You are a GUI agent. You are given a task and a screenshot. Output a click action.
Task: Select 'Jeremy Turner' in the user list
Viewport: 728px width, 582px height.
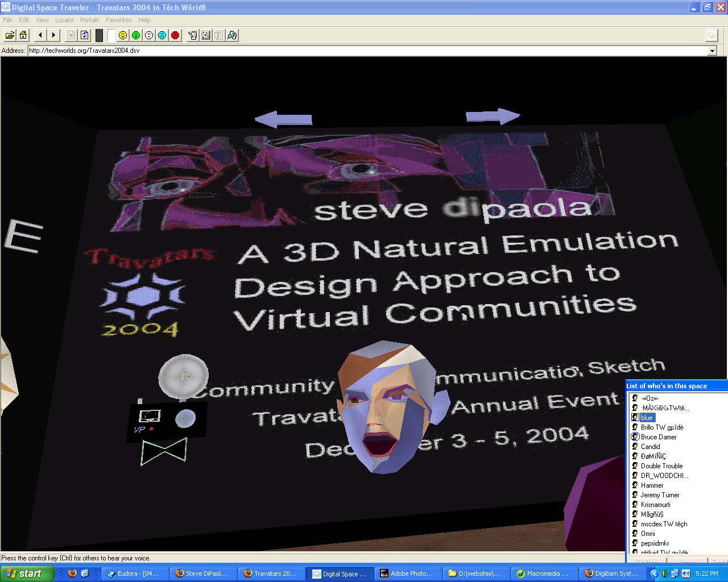(660, 495)
